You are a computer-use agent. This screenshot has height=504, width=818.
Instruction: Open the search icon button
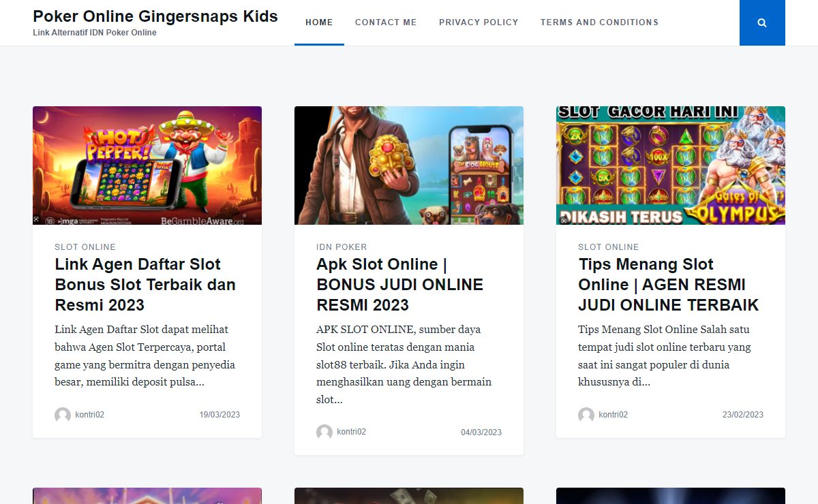(762, 22)
